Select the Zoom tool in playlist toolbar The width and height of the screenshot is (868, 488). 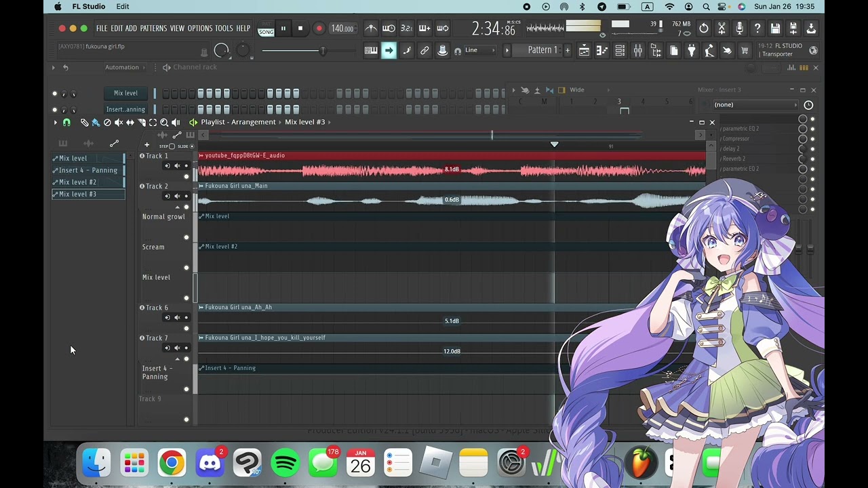click(x=164, y=123)
